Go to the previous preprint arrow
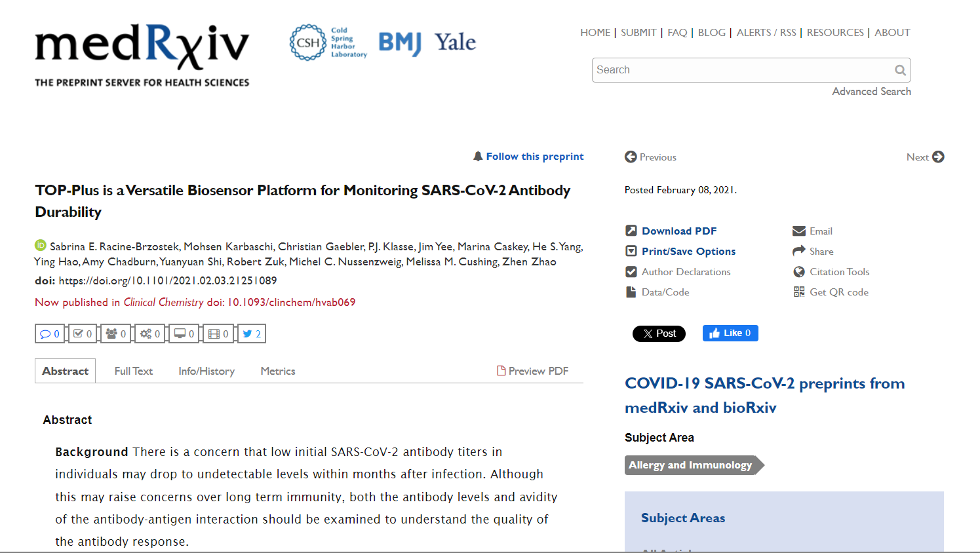Screen dimensions: 980x553 631,157
